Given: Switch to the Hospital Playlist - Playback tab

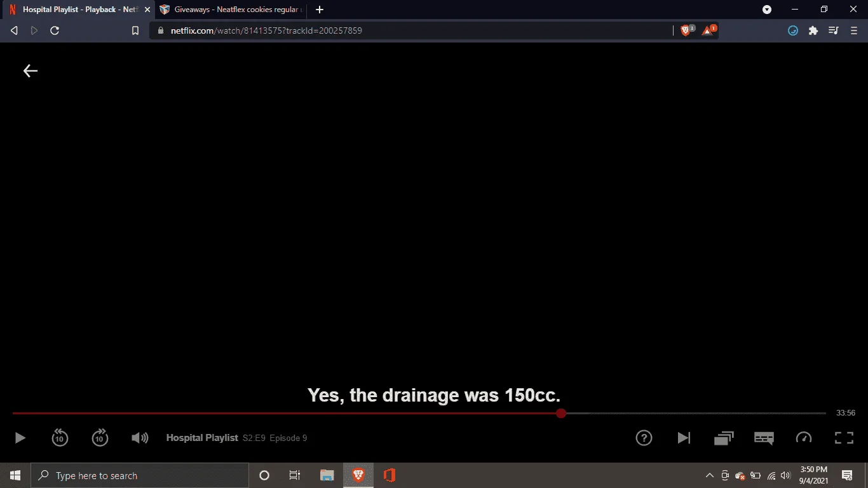Looking at the screenshot, I should [78, 10].
